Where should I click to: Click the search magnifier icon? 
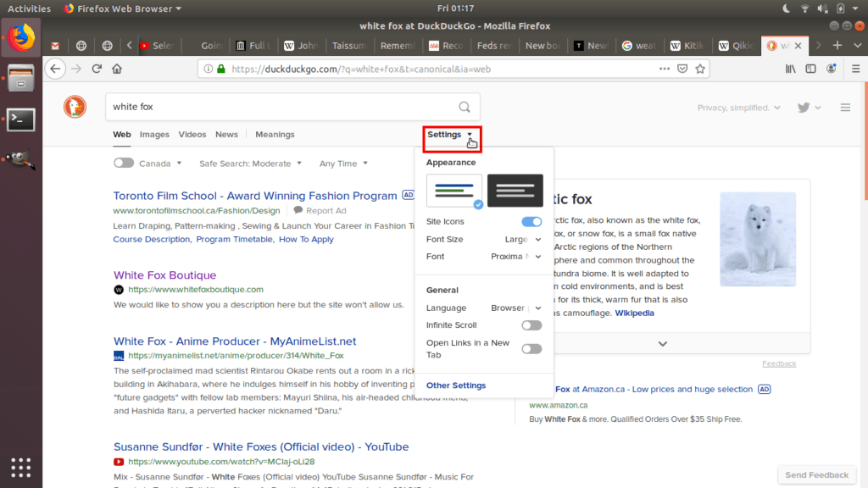(465, 107)
